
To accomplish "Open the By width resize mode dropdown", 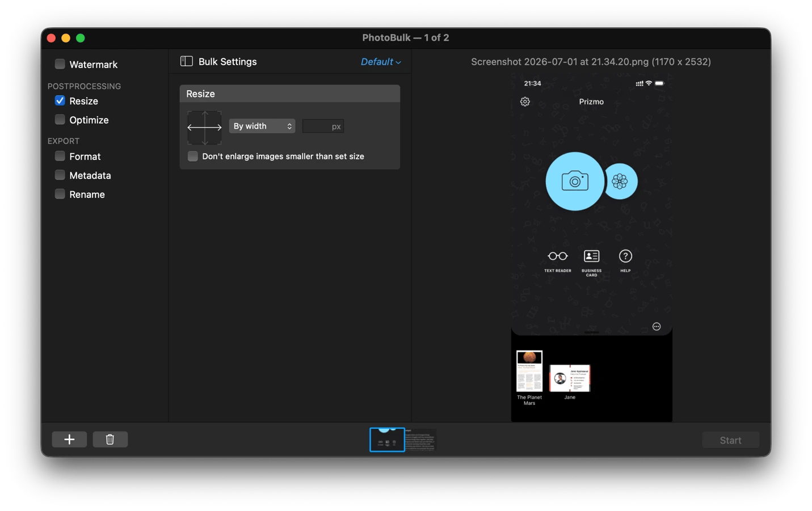I will click(262, 126).
